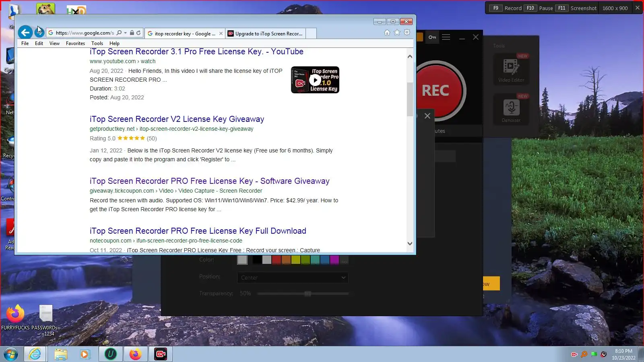Refresh the Google results page
644x362 pixels.
coord(138,33)
